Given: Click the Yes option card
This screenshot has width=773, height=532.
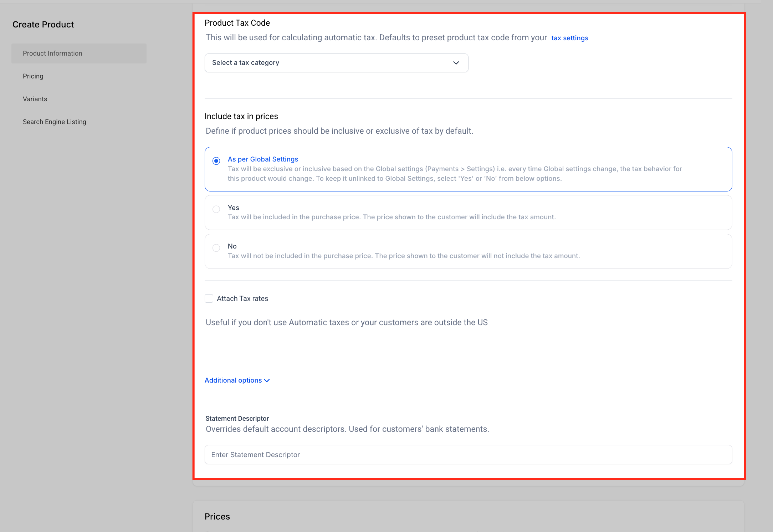Looking at the screenshot, I should pos(468,213).
